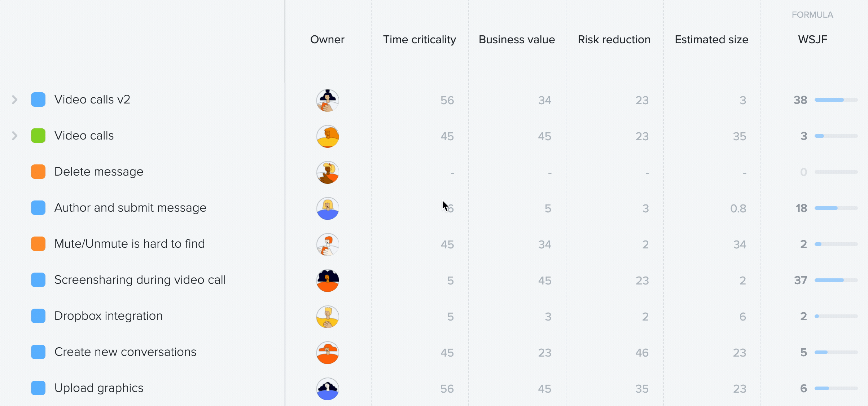Screen dimensions: 868x406
Task: Click the Create new conversations owner avatar
Action: 328,353
